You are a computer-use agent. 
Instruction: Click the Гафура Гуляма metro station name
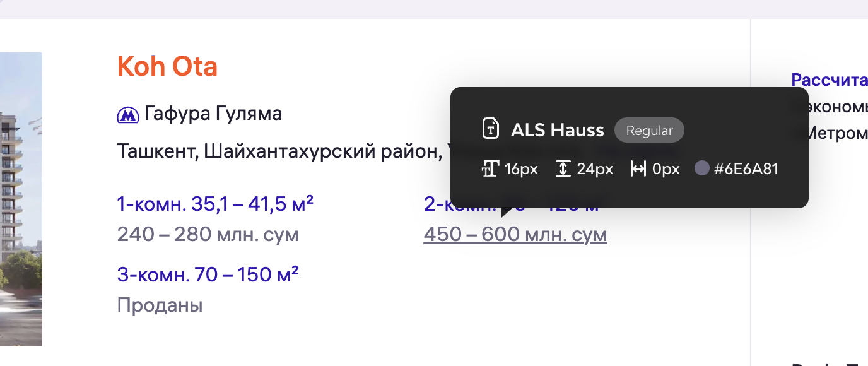(x=213, y=114)
